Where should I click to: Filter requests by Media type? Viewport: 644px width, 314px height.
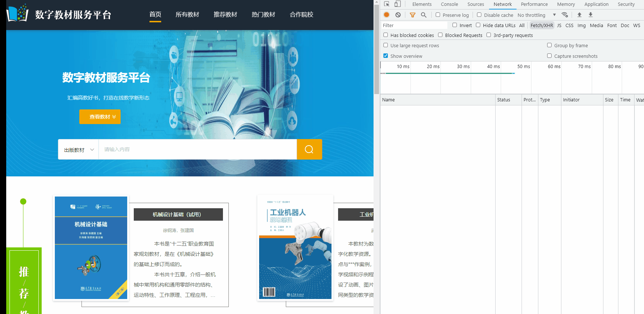pyautogui.click(x=596, y=25)
